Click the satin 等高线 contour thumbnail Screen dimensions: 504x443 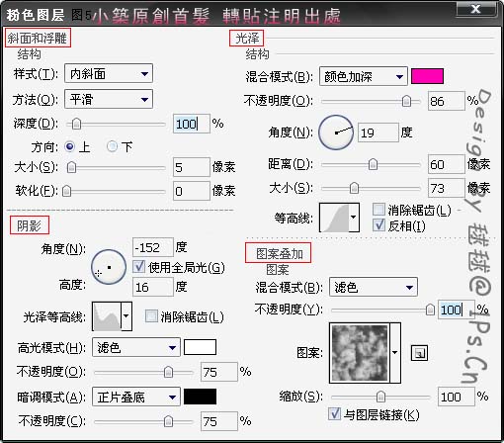pyautogui.click(x=334, y=218)
